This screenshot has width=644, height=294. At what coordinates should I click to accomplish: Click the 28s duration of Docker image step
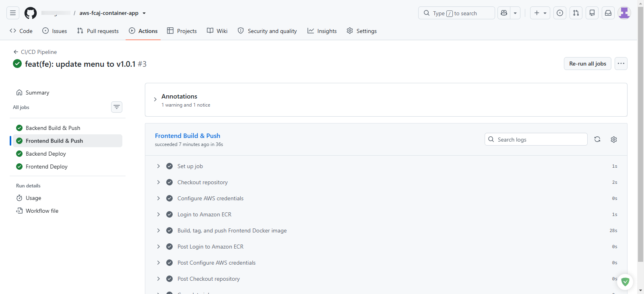pyautogui.click(x=613, y=230)
